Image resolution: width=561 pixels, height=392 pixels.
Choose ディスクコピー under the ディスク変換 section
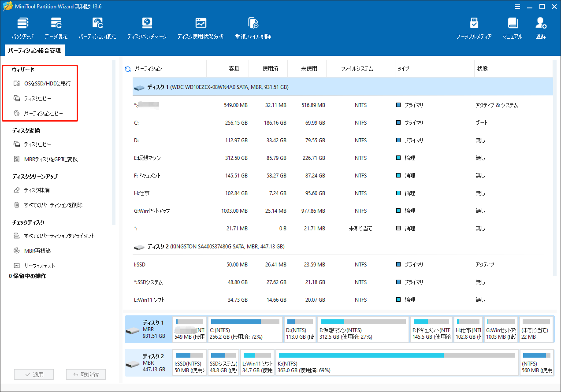click(x=32, y=144)
